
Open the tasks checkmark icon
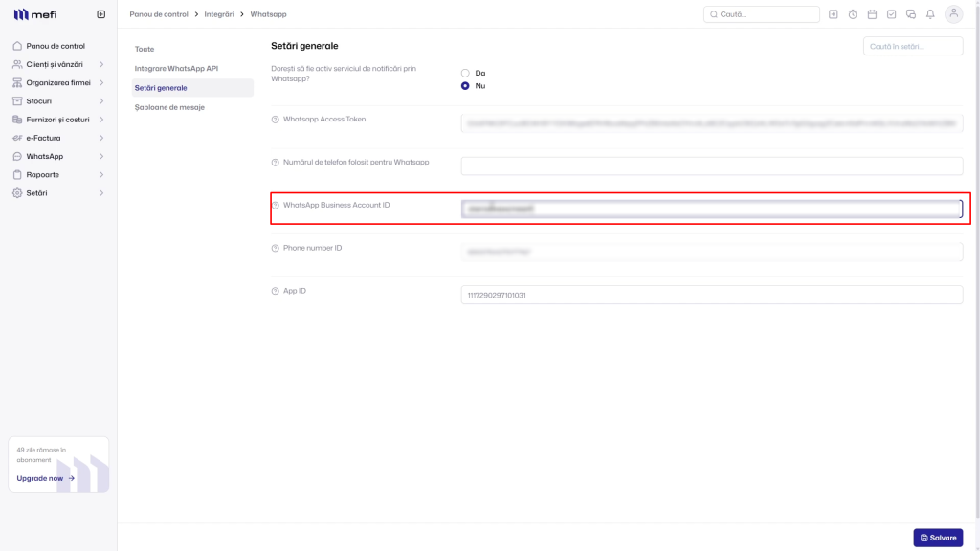point(891,14)
